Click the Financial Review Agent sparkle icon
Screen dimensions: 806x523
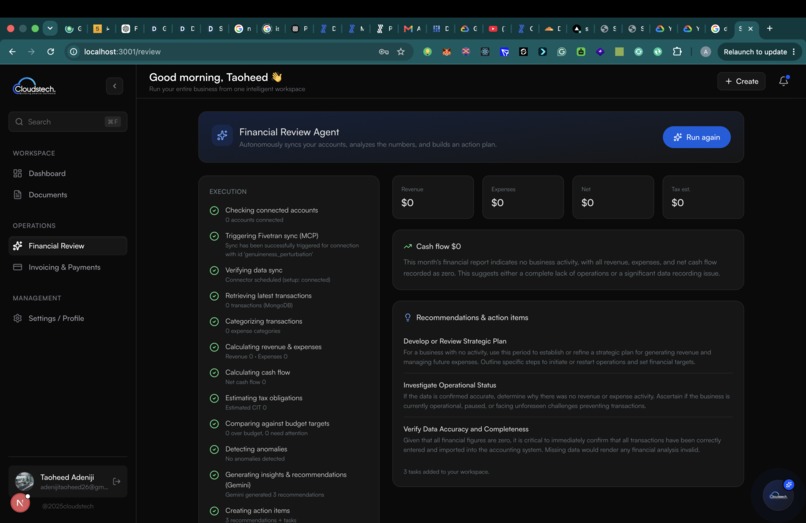pyautogui.click(x=222, y=136)
